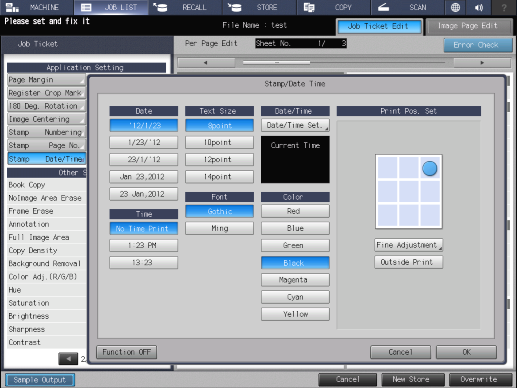Choose the 13:23 time format
517x388 pixels.
pos(143,262)
